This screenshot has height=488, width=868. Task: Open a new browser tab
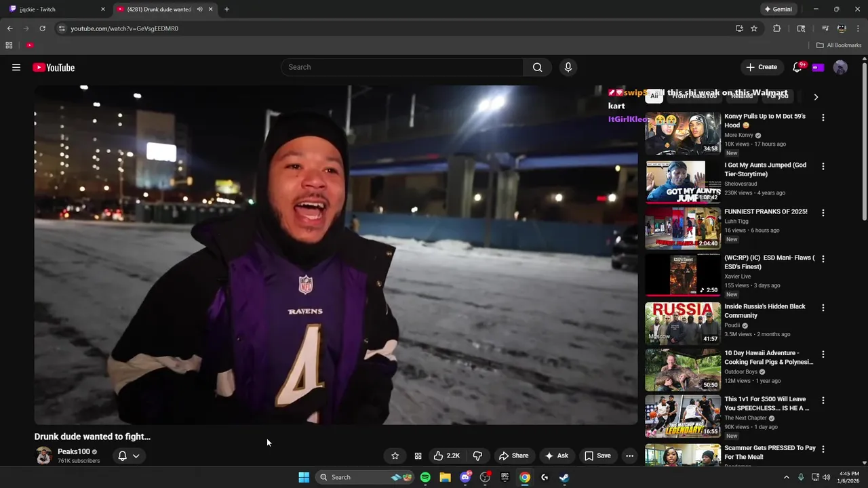click(x=226, y=9)
